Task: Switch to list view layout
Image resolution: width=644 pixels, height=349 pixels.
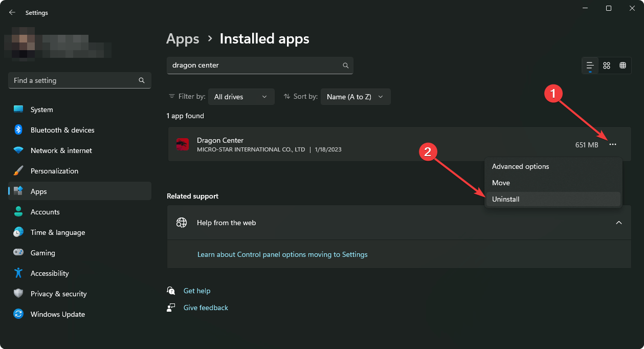Action: point(590,66)
